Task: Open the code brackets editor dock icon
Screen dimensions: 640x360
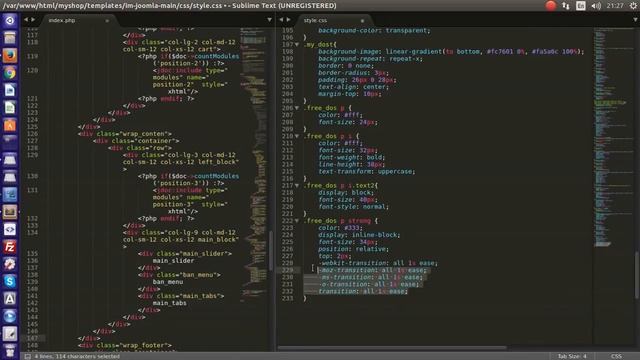Action: 9,229
